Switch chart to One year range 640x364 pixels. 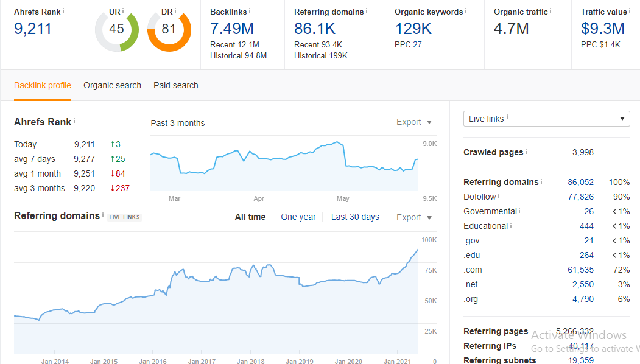coord(298,217)
